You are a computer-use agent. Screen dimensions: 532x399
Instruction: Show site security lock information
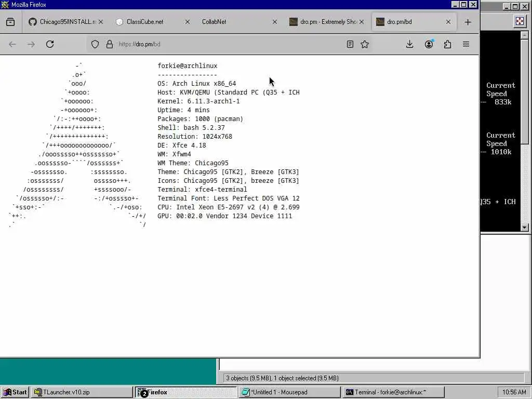coord(110,44)
